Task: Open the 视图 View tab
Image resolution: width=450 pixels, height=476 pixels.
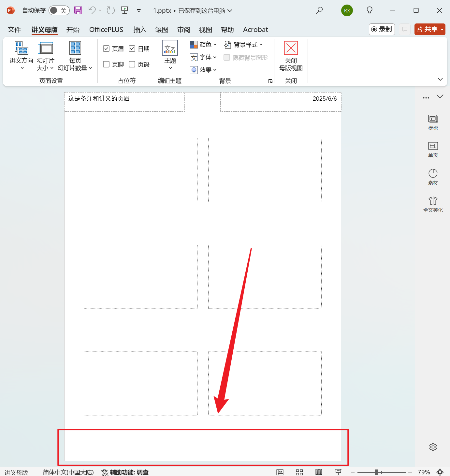Action: point(205,30)
